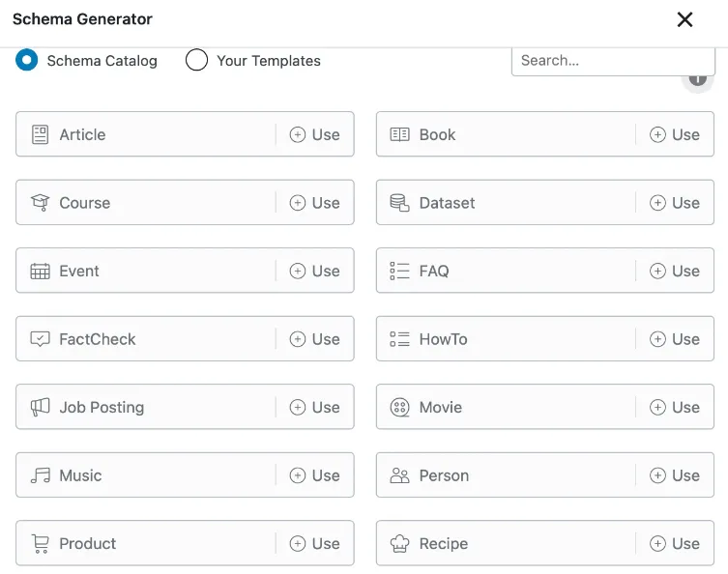The height and width of the screenshot is (574, 728).
Task: Click the info icon below search
Action: [697, 80]
